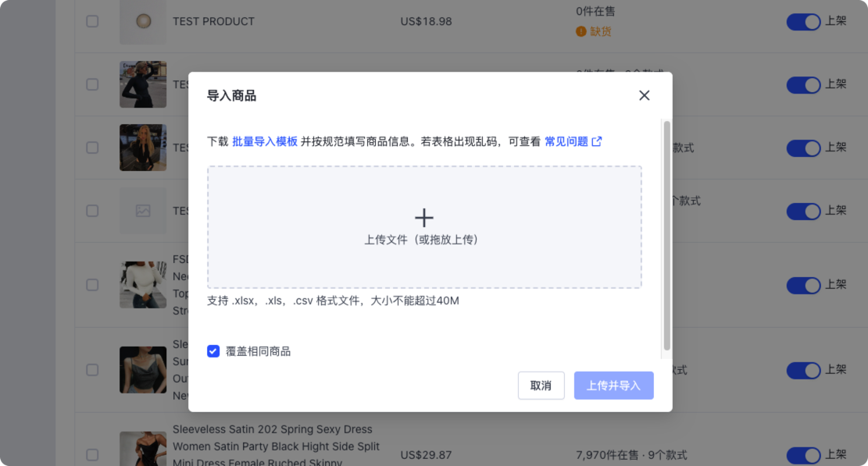Click the TEST PRODUCT name
This screenshot has width=868, height=466.
(213, 22)
